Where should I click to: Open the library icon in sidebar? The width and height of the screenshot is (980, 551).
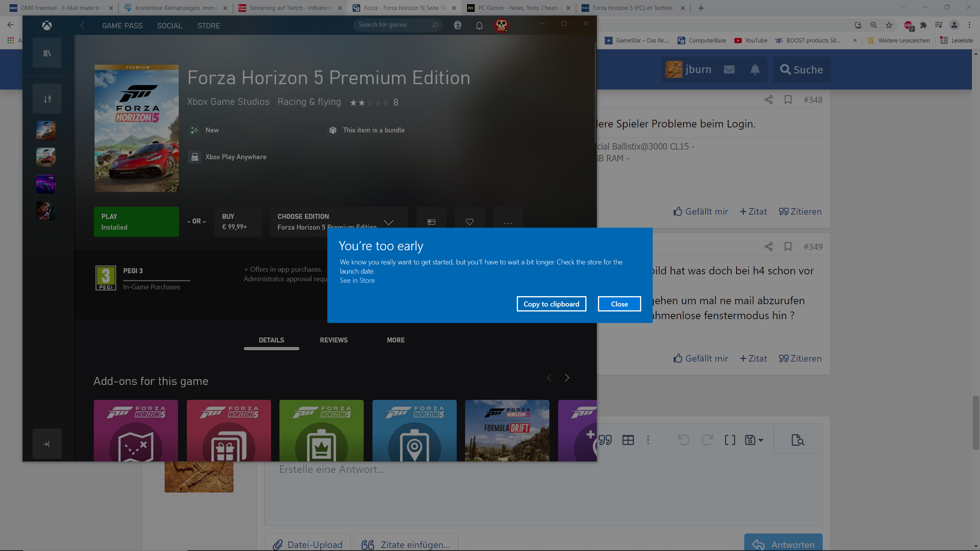[47, 53]
